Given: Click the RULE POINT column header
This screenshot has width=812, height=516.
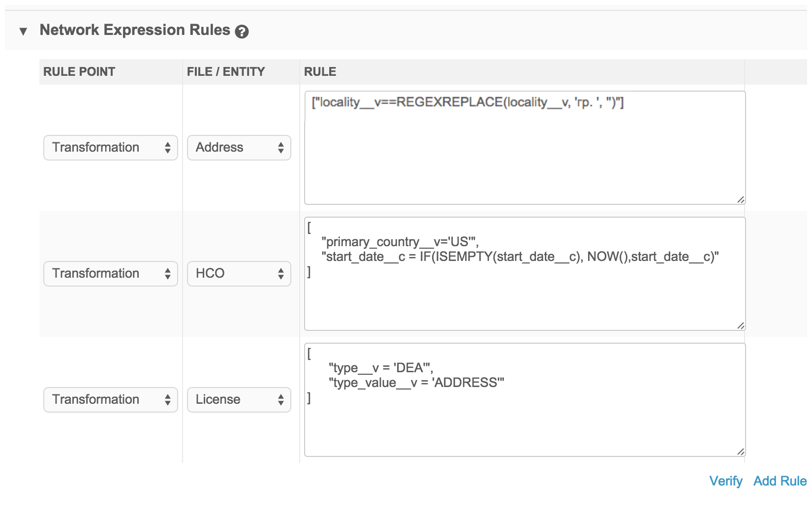Looking at the screenshot, I should click(79, 72).
